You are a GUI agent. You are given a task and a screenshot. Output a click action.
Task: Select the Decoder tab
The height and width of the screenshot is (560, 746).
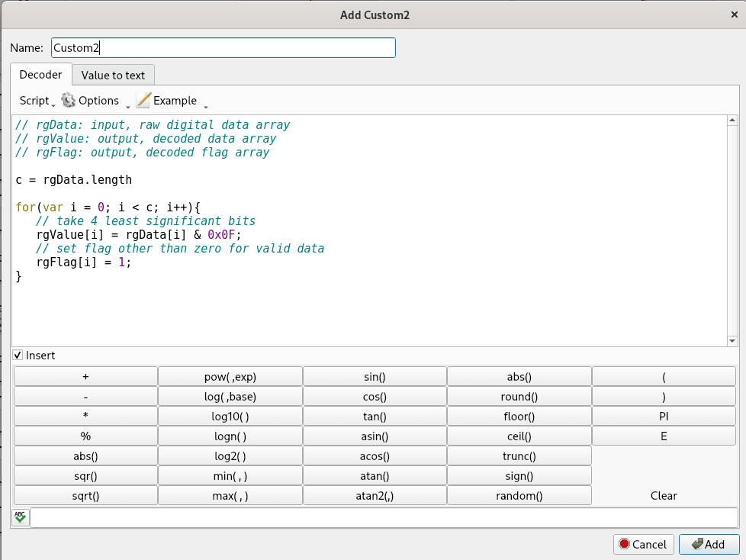tap(40, 75)
